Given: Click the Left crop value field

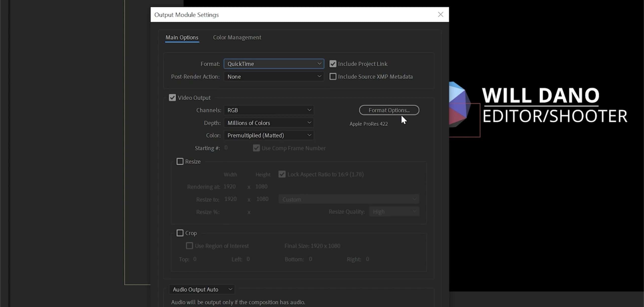Looking at the screenshot, I should pyautogui.click(x=248, y=259).
